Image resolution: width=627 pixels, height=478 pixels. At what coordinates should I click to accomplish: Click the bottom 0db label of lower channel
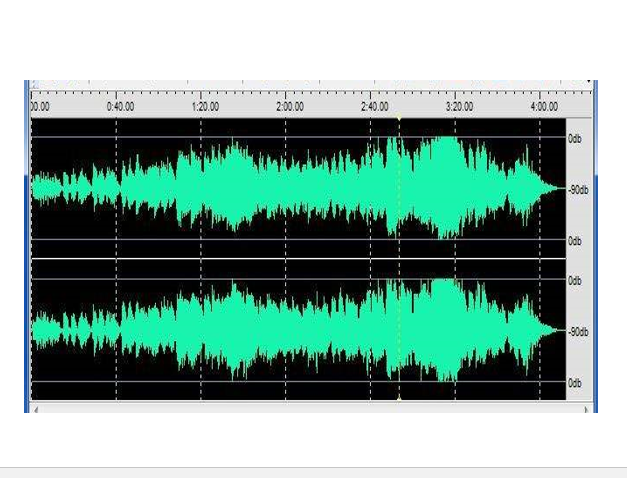point(575,383)
